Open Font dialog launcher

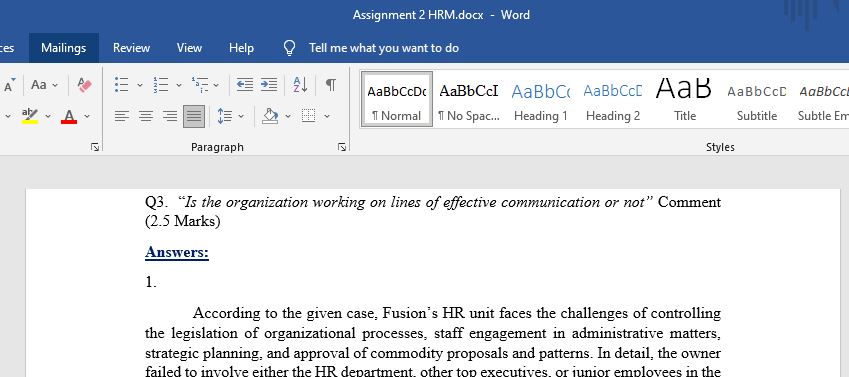coord(95,147)
